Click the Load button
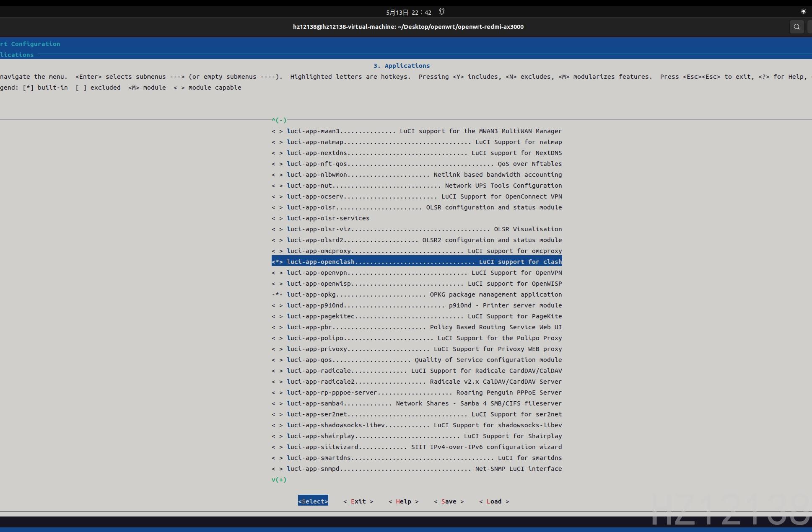 (x=494, y=501)
